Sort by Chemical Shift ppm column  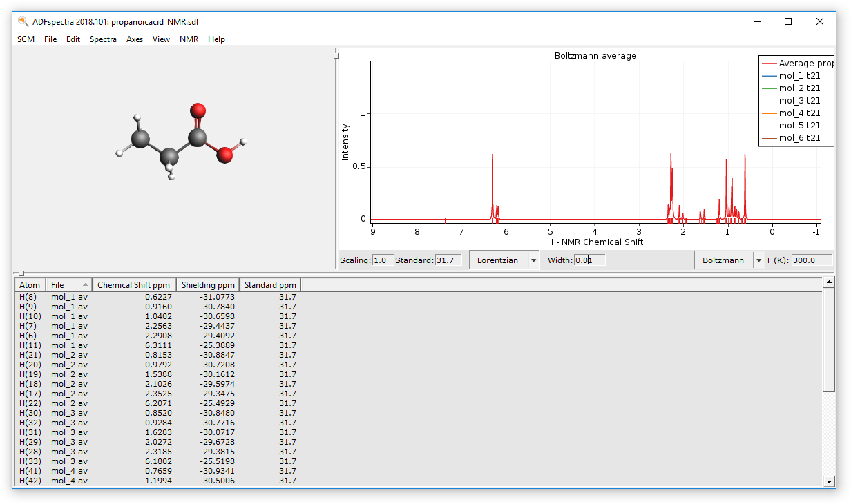pyautogui.click(x=134, y=284)
